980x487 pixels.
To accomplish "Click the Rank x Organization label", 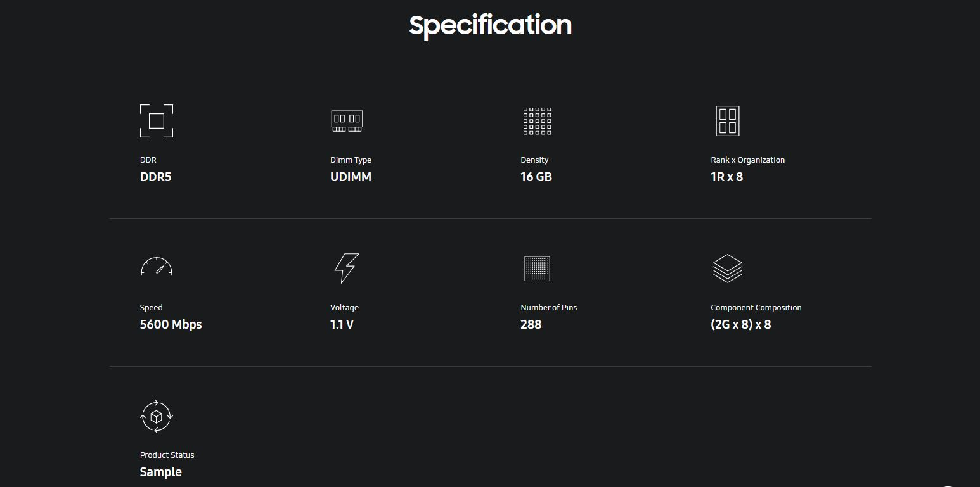I will click(x=747, y=160).
